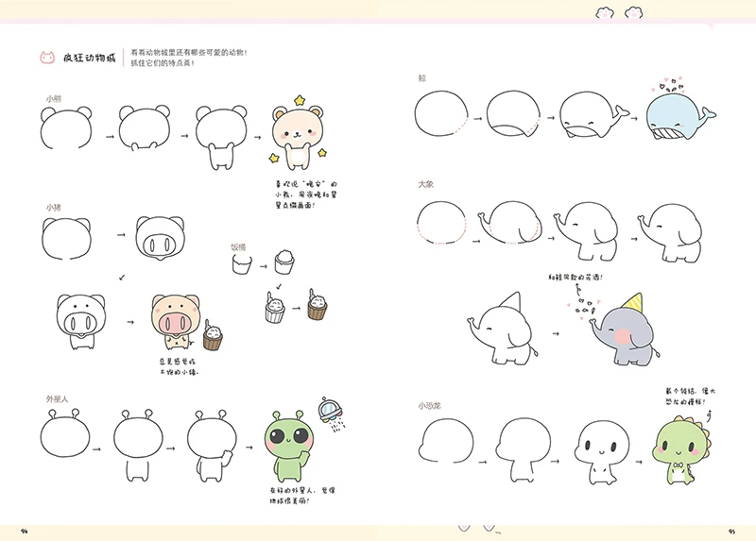
Task: Select the 鲸 section label
Action: [x=422, y=78]
